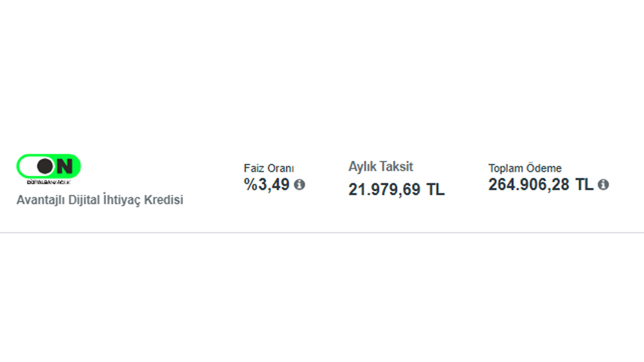
Task: Click the letter N in the logo
Action: (x=64, y=166)
